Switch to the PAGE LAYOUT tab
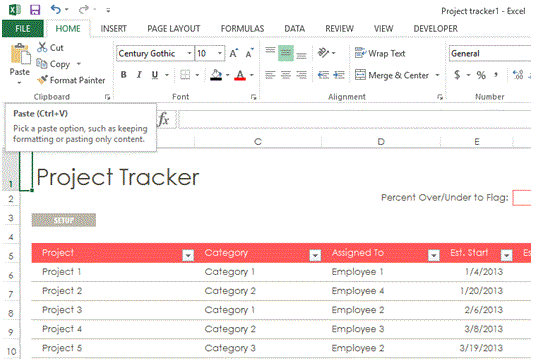The image size is (533, 361). pyautogui.click(x=173, y=29)
